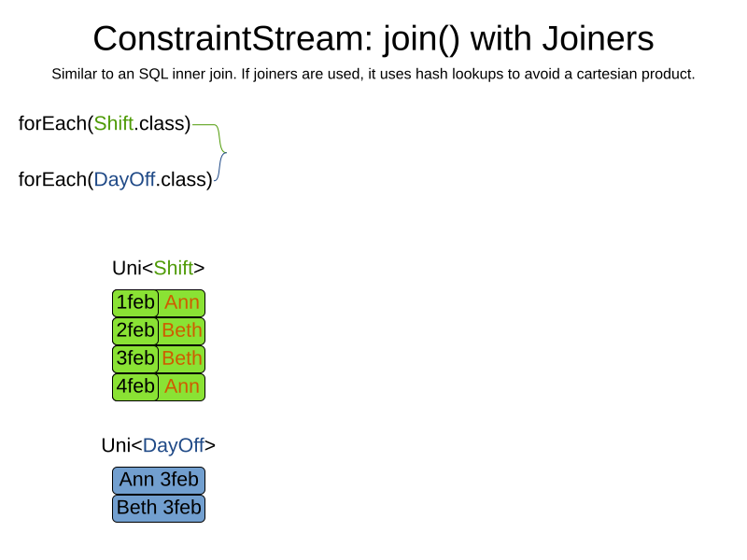Screen dimensions: 747x560
Task: Click the green word Shift in forEach
Action: click(113, 123)
